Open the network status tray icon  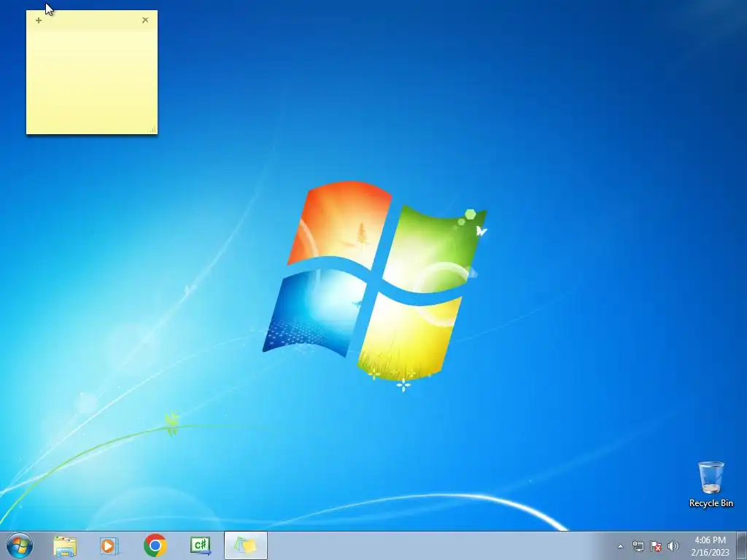(x=638, y=546)
